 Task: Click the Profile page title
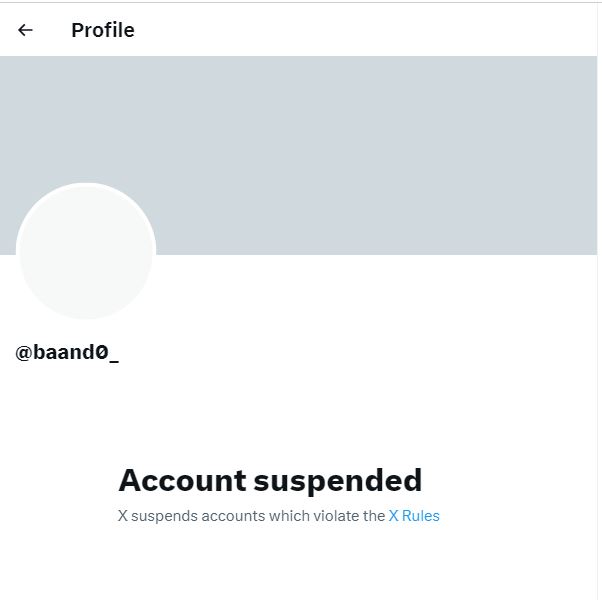click(x=102, y=30)
